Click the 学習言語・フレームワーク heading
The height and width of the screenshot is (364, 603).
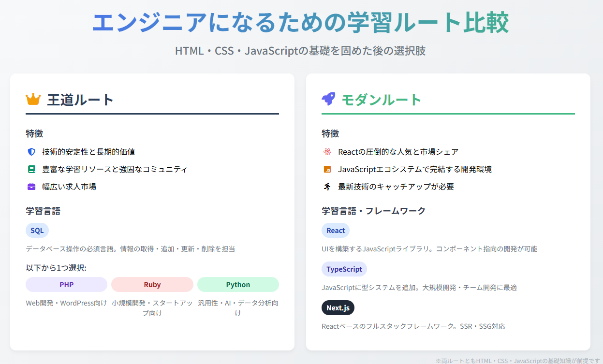(x=374, y=211)
